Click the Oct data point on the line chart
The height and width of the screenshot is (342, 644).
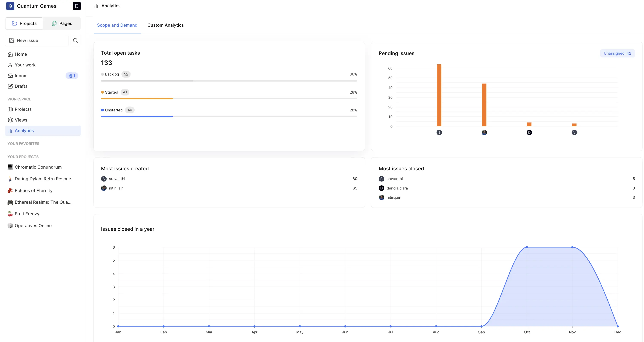click(527, 247)
